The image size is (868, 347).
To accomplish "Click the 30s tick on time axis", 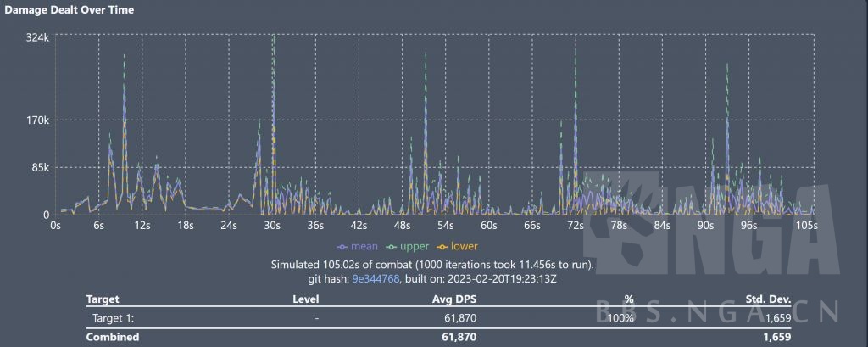I will coord(272,226).
